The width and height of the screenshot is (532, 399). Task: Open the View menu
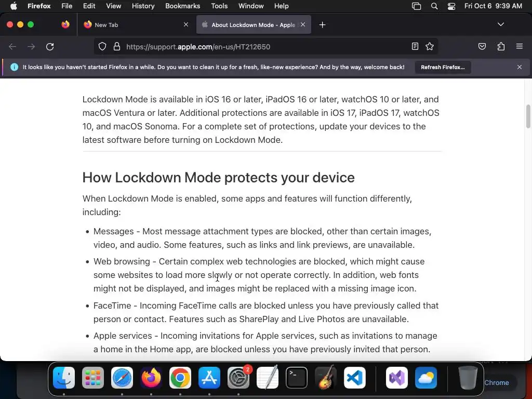point(113,6)
